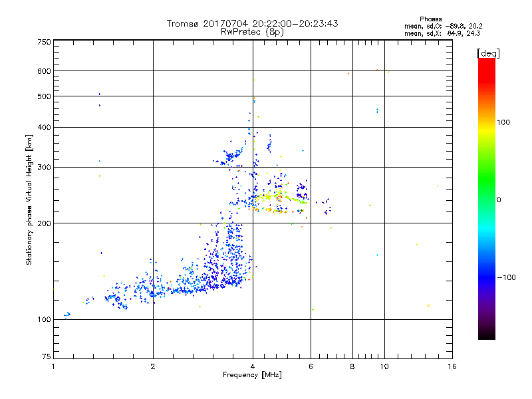Click the '[deg]' colorbar unit label
The width and height of the screenshot is (532, 399).
[488, 53]
